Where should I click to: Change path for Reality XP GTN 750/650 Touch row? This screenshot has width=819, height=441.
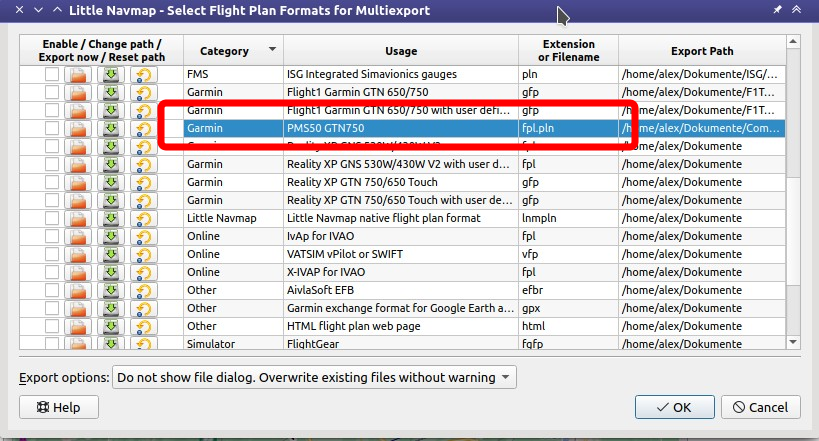tap(78, 182)
